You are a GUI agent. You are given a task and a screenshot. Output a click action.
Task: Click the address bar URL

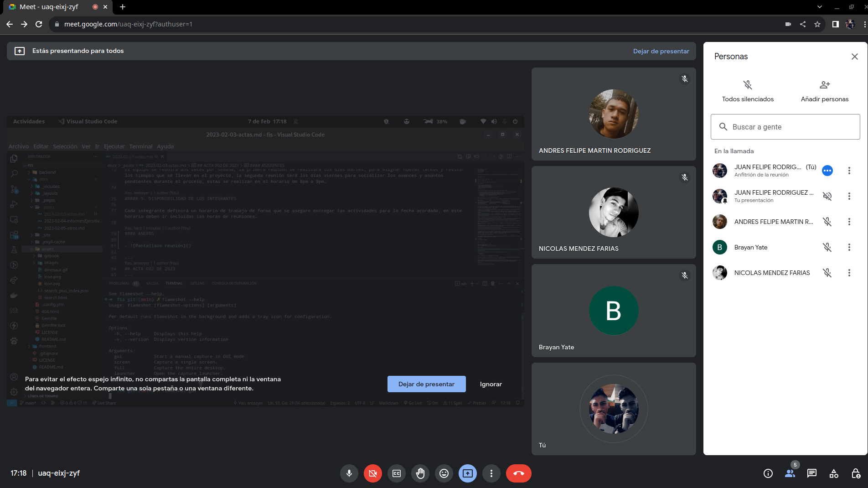[128, 24]
